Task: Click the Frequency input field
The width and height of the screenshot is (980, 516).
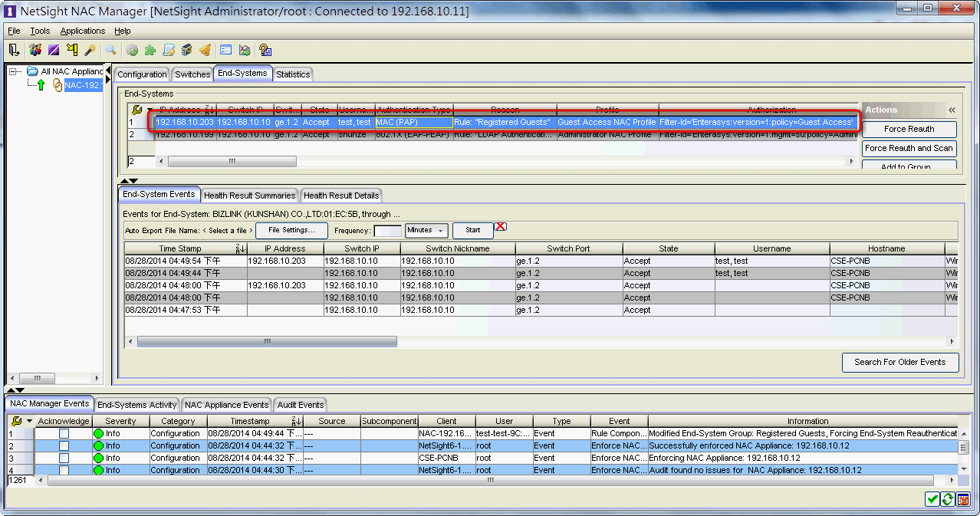Action: 388,231
